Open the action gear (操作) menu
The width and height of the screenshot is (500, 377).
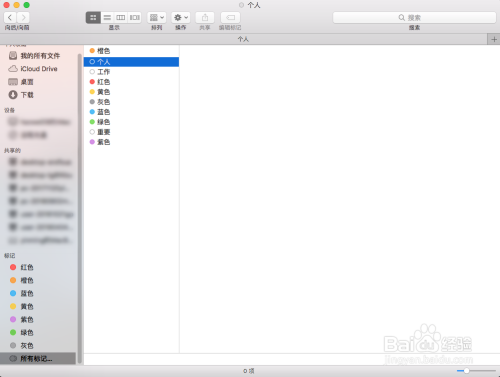pyautogui.click(x=181, y=18)
